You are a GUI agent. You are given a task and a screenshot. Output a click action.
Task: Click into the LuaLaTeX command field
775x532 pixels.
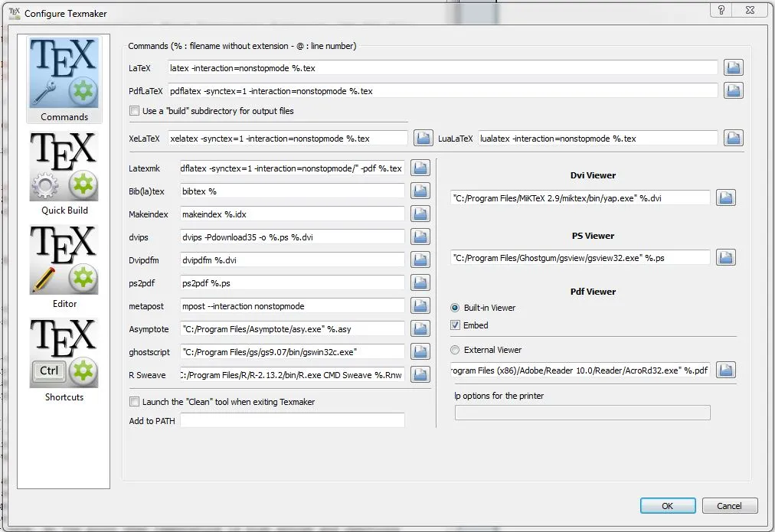598,139
